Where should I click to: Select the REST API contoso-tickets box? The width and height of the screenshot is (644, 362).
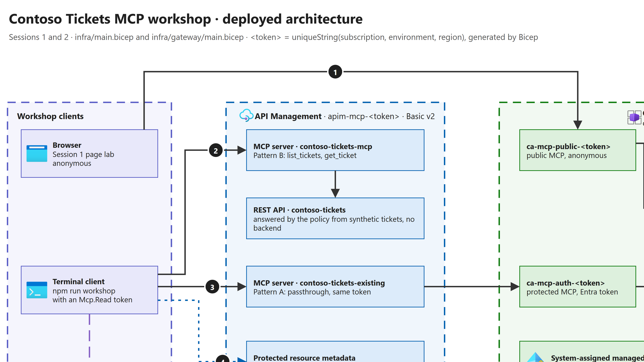[x=335, y=218]
